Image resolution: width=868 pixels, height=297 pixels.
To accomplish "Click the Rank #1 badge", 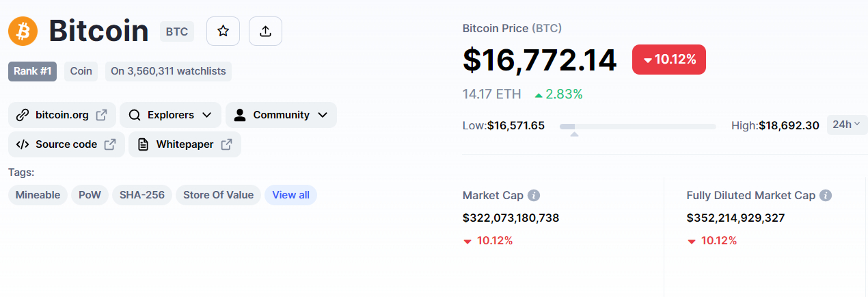I will 32,71.
